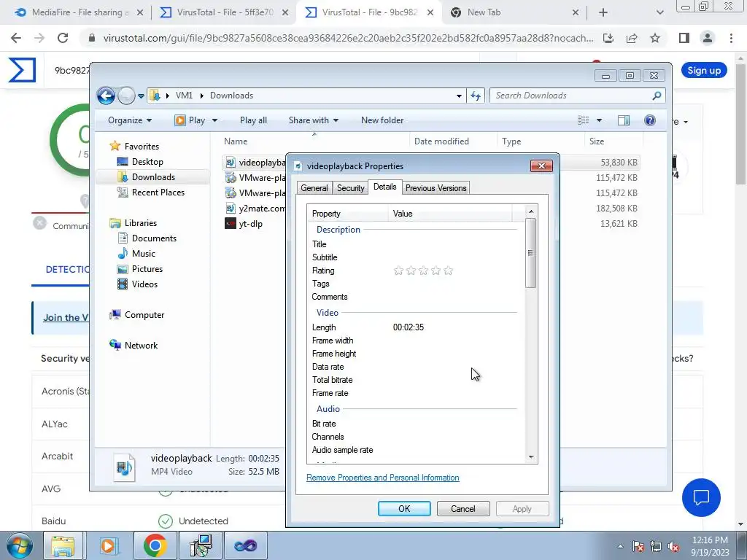Click the refresh button beside address bar

click(x=476, y=96)
